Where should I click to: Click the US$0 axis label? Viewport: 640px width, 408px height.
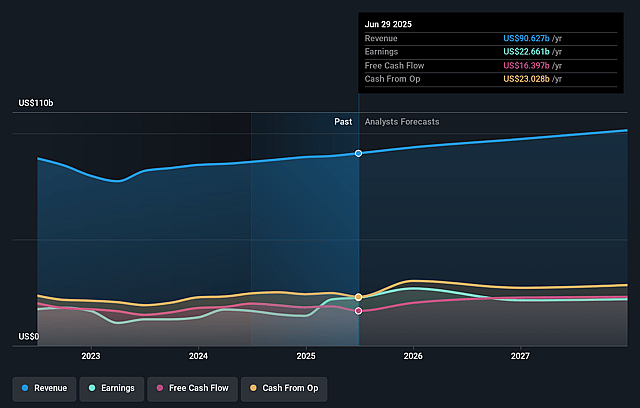pyautogui.click(x=29, y=337)
